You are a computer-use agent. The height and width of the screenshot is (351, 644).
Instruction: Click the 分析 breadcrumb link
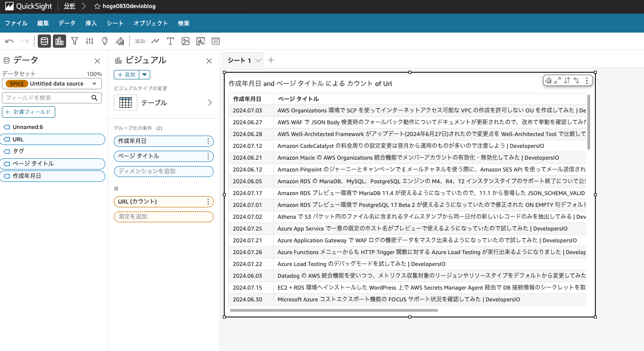click(x=69, y=7)
